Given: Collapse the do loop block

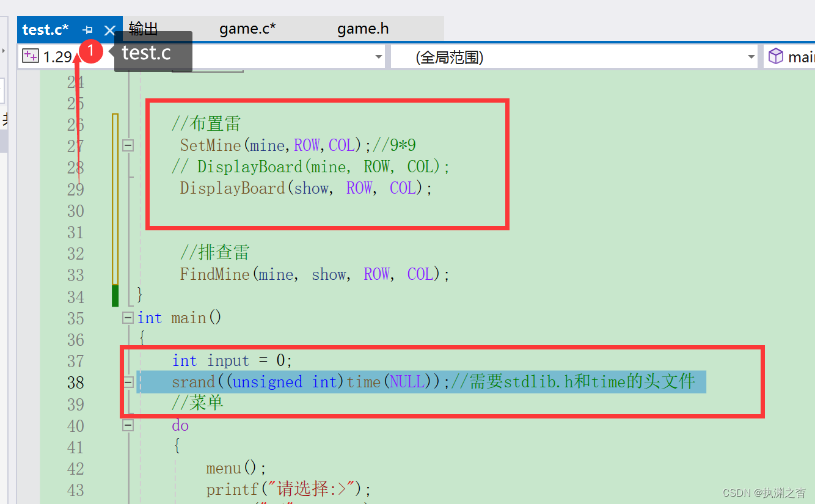Looking at the screenshot, I should [x=128, y=425].
